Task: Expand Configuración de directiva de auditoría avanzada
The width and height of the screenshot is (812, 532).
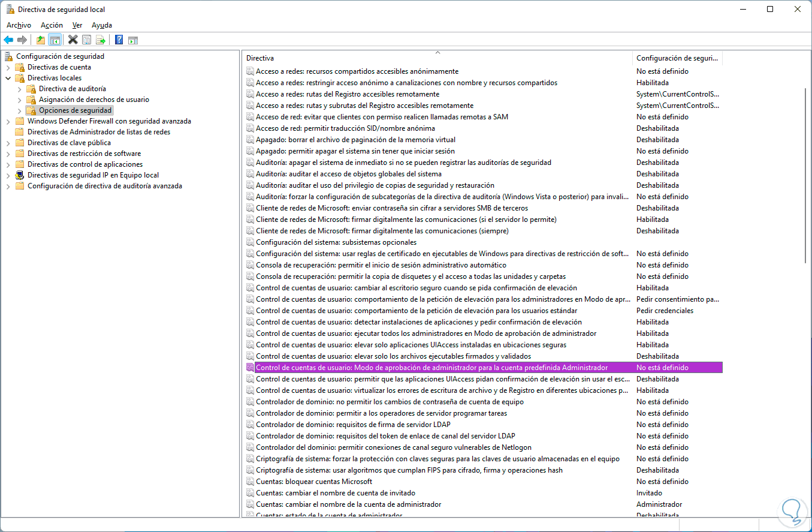Action: (x=8, y=186)
